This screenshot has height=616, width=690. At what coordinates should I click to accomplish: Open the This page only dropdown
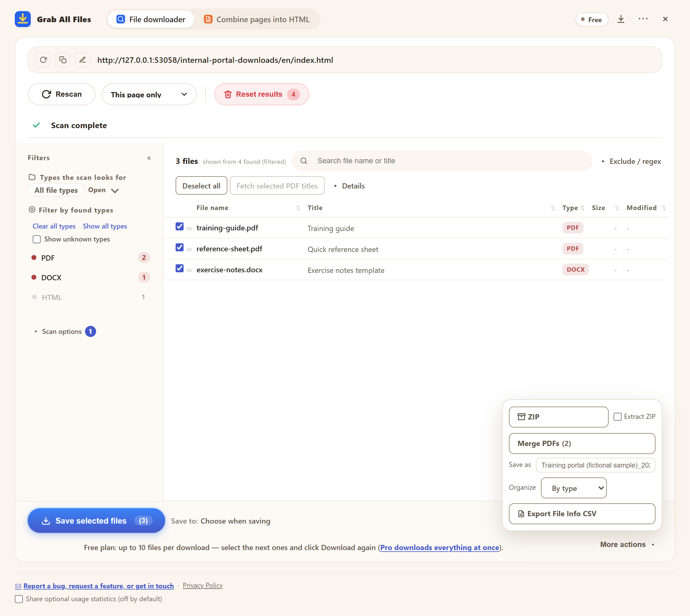(x=149, y=94)
